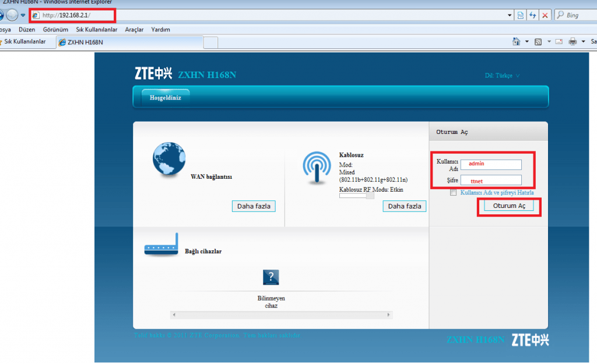The width and height of the screenshot is (597, 364).
Task: Click inside the Şifre password field
Action: point(490,180)
